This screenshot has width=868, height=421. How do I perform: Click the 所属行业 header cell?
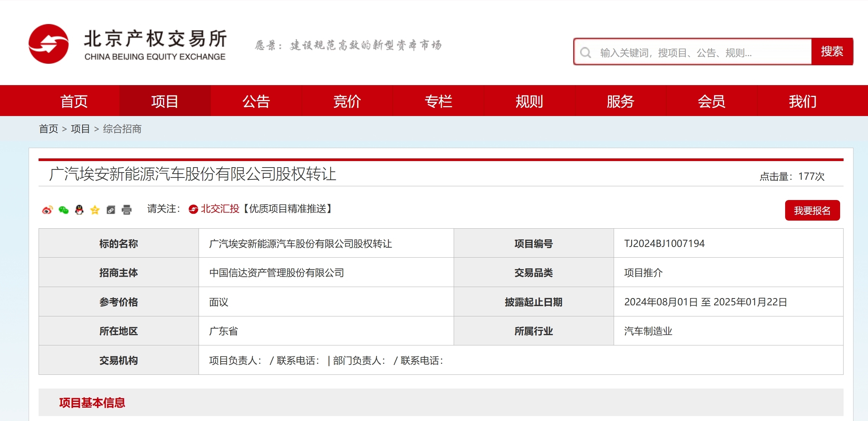[x=534, y=331]
